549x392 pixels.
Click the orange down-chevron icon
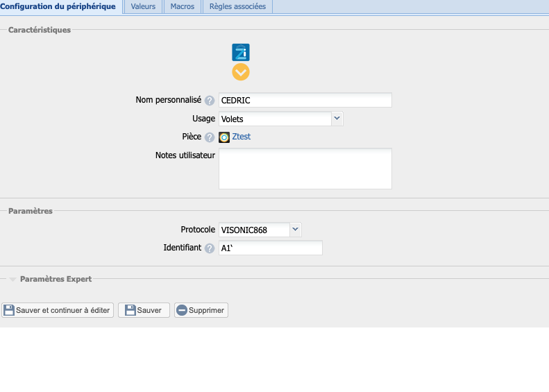(x=240, y=72)
